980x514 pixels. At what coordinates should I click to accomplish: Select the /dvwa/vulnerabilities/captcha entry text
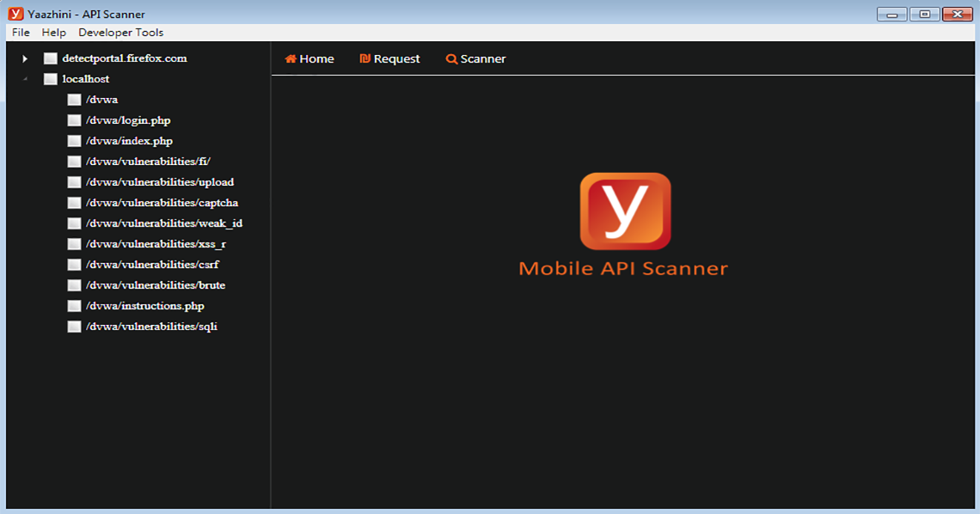[x=162, y=203]
